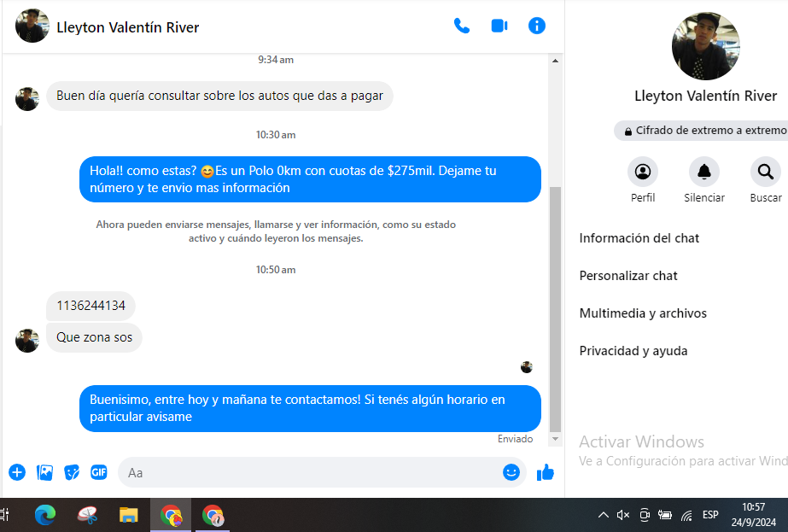Image resolution: width=788 pixels, height=532 pixels.
Task: Expand the Información del chat section
Action: click(x=639, y=238)
